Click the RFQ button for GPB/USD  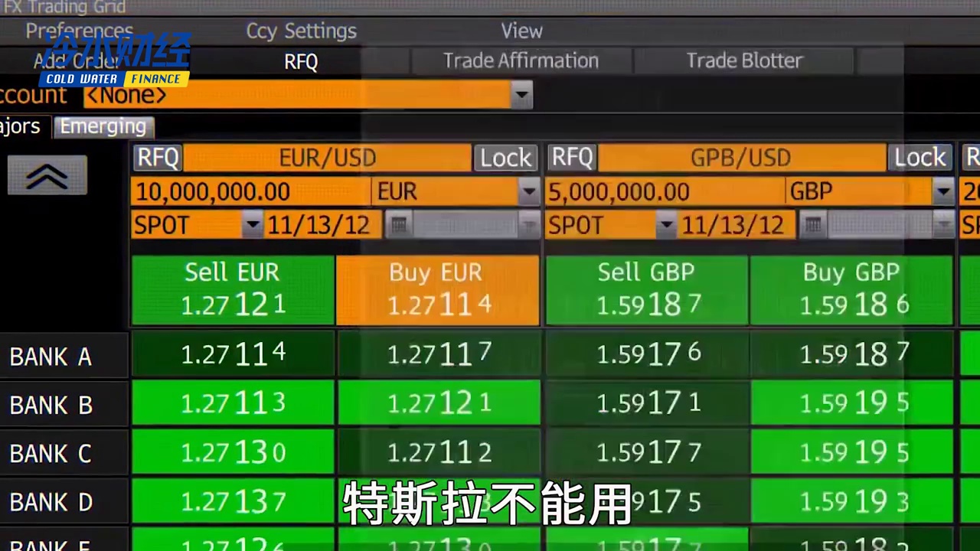click(572, 158)
